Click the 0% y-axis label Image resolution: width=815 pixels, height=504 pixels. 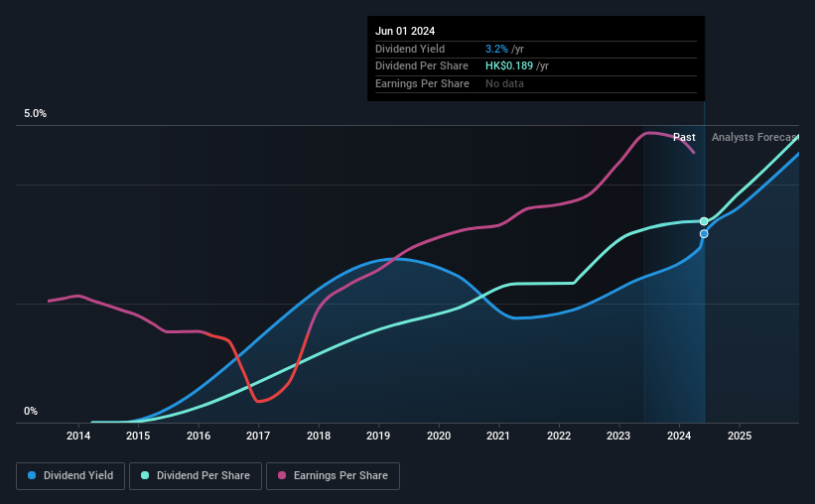[x=31, y=411]
